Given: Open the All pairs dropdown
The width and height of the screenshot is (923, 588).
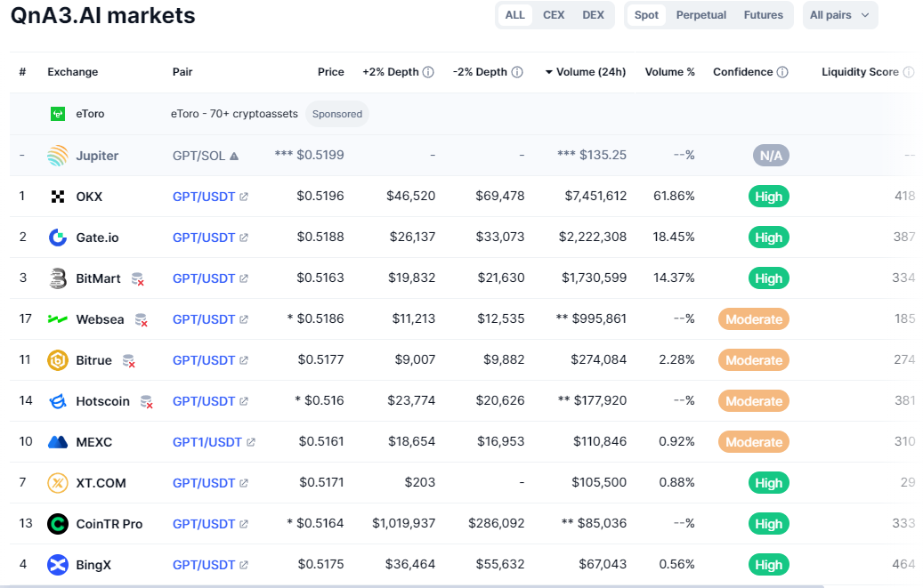Looking at the screenshot, I should tap(840, 15).
